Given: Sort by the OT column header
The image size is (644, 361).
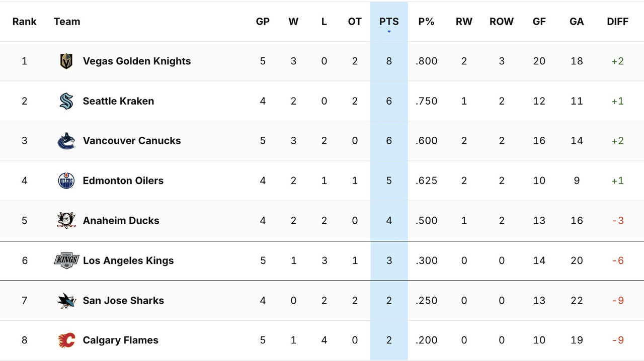Looking at the screenshot, I should tap(355, 22).
